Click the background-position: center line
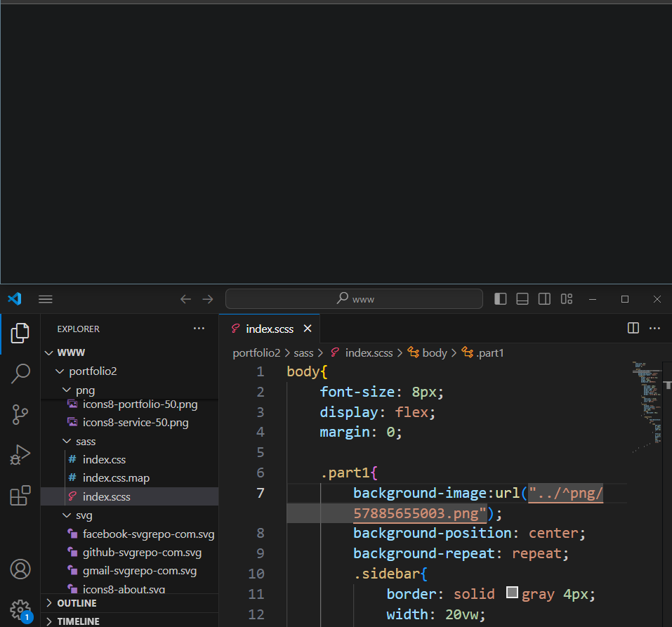Viewport: 672px width, 627px height. (469, 533)
